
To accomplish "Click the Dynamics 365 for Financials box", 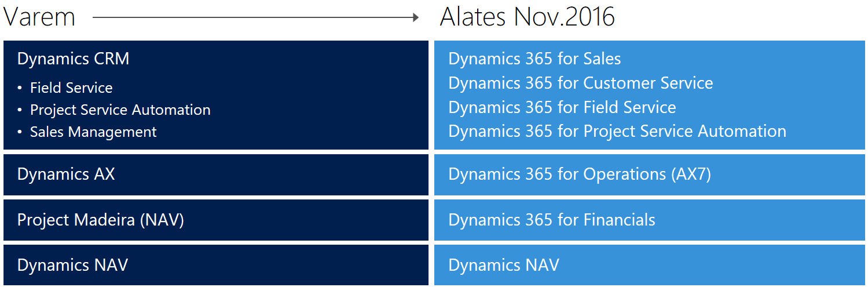I will point(650,220).
